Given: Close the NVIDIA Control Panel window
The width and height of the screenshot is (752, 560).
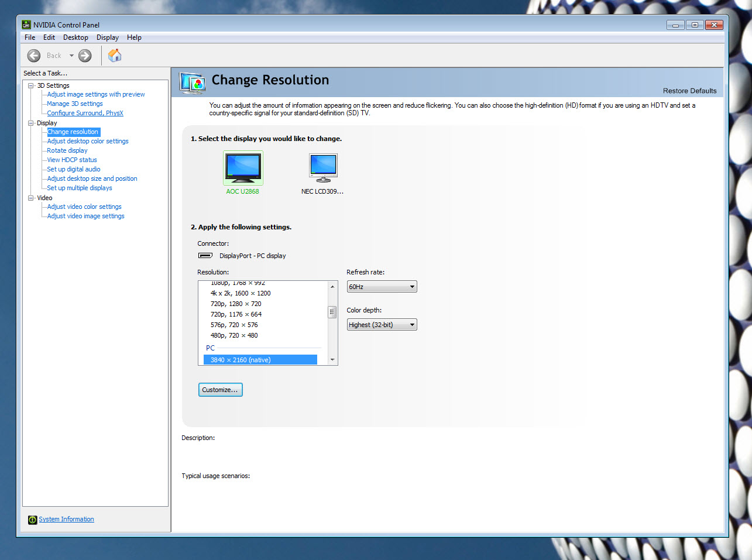Looking at the screenshot, I should (x=715, y=25).
